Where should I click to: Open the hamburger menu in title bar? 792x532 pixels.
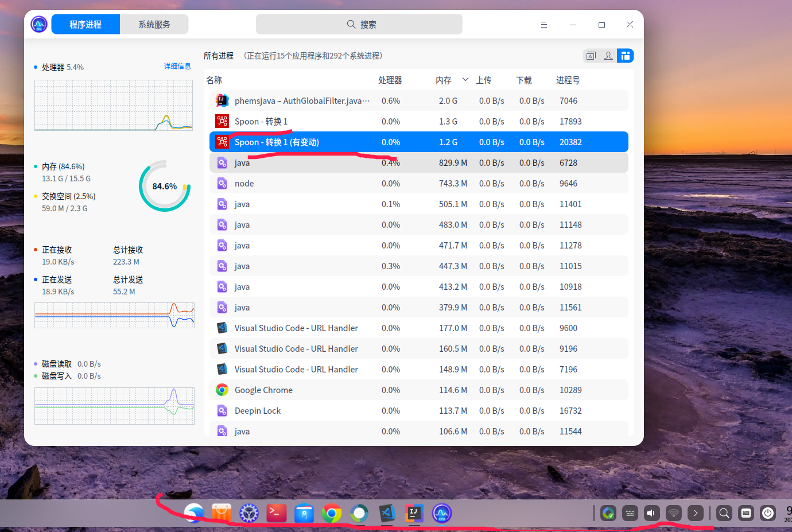pyautogui.click(x=543, y=24)
